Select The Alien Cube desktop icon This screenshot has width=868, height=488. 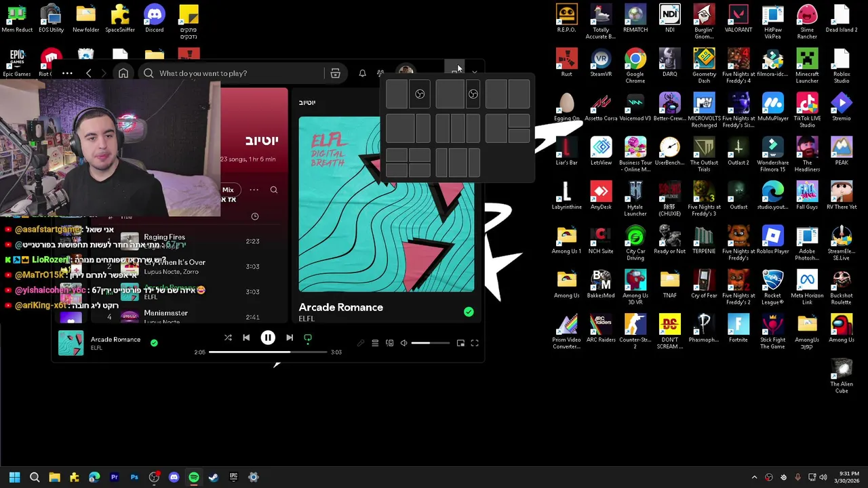(x=842, y=376)
